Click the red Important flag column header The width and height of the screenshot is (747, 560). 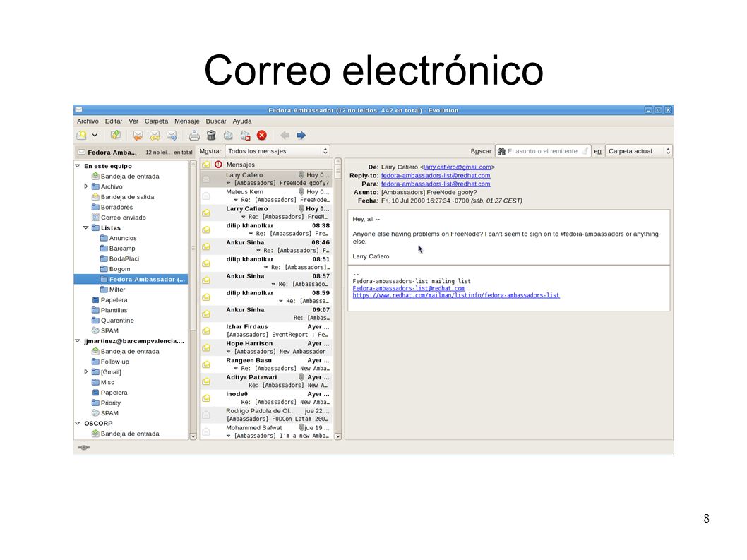point(218,165)
